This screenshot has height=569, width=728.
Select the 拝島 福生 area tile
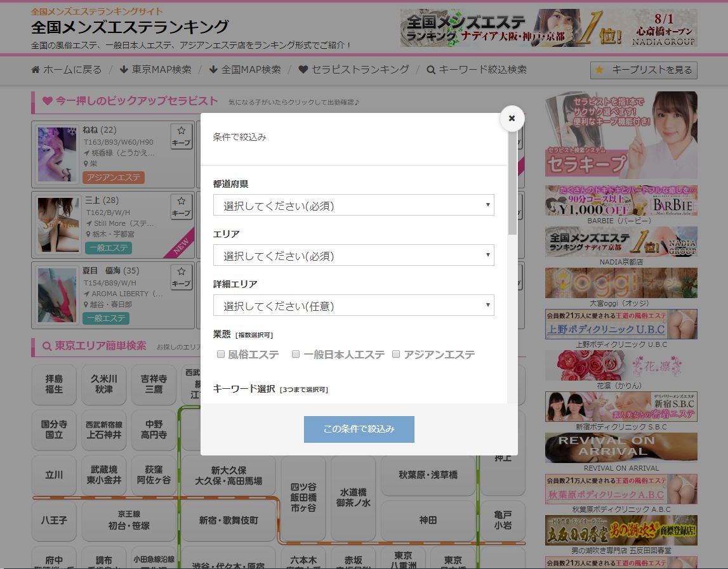click(54, 384)
